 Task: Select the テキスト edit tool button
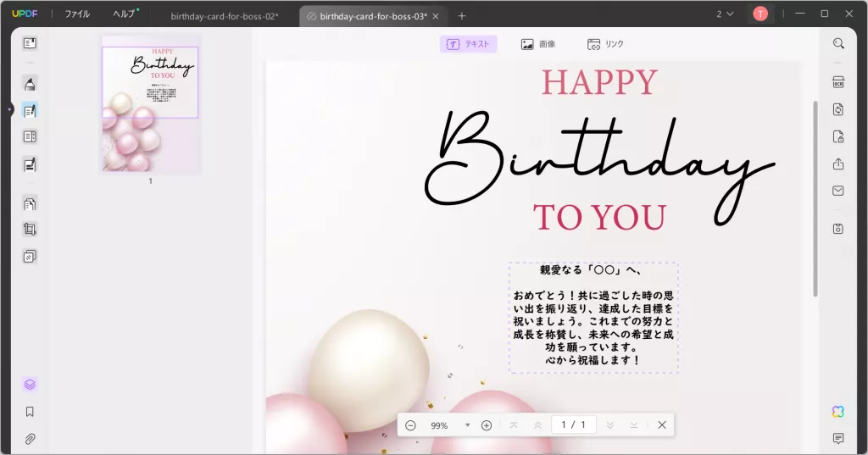pyautogui.click(x=468, y=44)
